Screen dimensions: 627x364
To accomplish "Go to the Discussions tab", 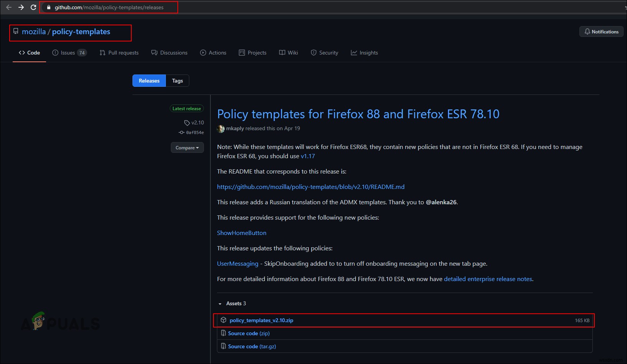I will (x=169, y=53).
